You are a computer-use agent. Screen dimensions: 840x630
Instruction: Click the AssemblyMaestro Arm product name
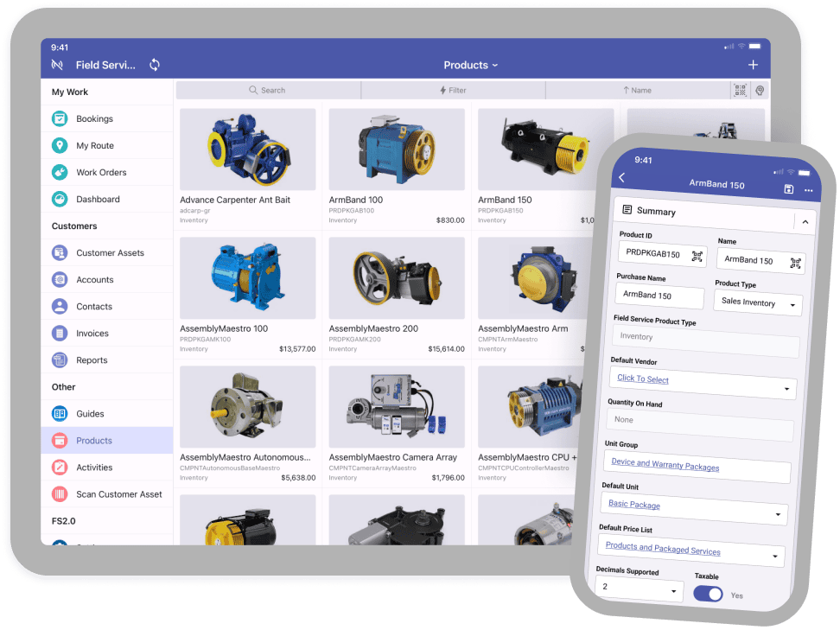pyautogui.click(x=523, y=328)
